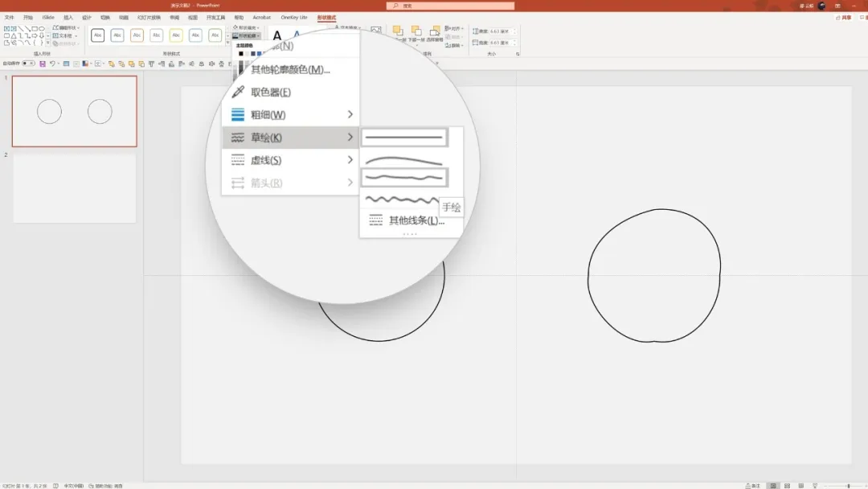
Task: Apply the light-blue outline Abc shape style
Action: (x=195, y=35)
